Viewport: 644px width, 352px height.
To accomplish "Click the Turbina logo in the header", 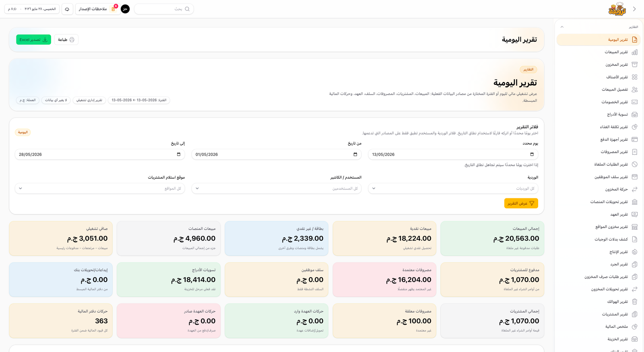I will pos(617,9).
